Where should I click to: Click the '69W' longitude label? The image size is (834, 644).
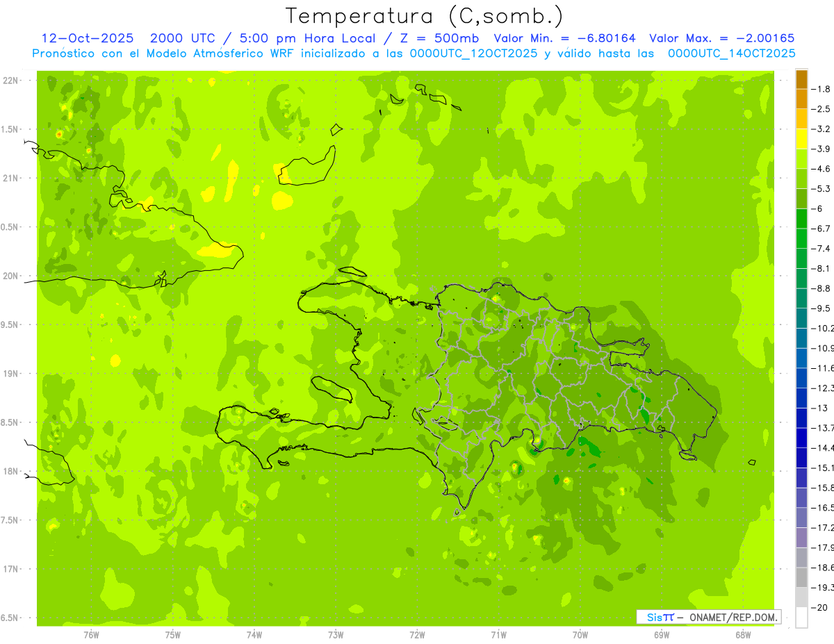click(x=661, y=634)
